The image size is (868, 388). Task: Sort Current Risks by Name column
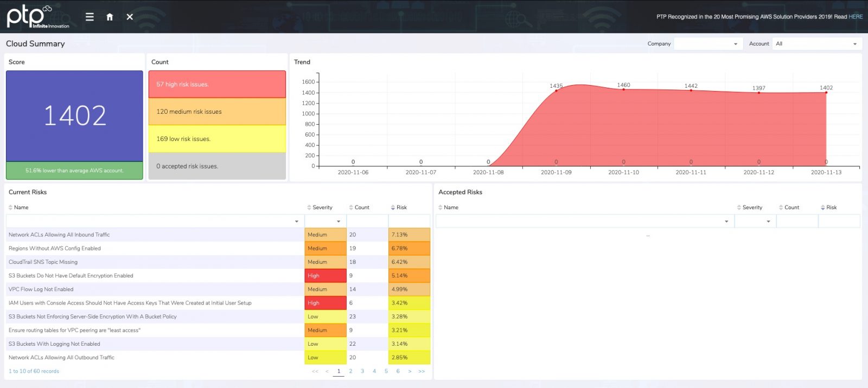point(21,208)
